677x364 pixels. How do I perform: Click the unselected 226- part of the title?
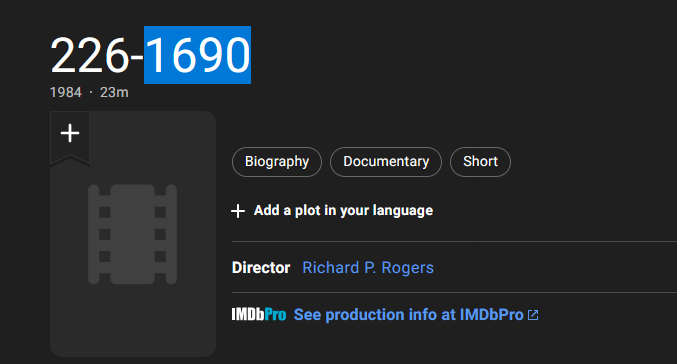click(97, 55)
